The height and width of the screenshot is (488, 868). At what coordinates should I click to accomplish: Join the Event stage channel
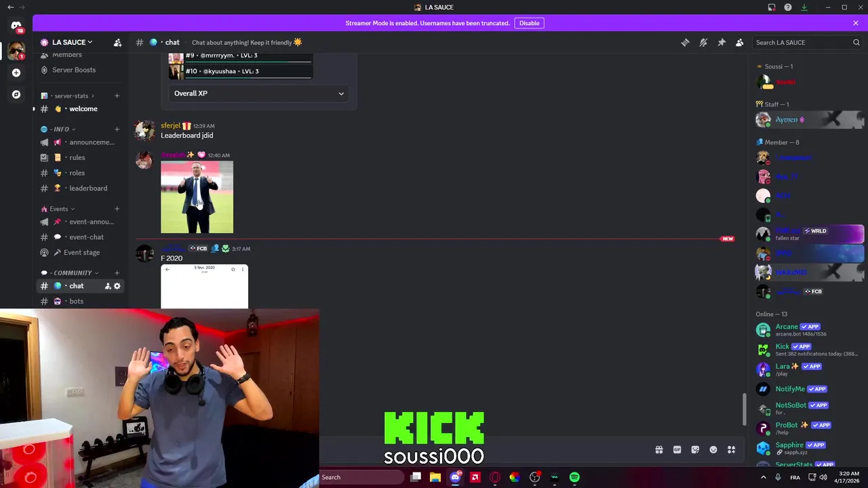(81, 252)
